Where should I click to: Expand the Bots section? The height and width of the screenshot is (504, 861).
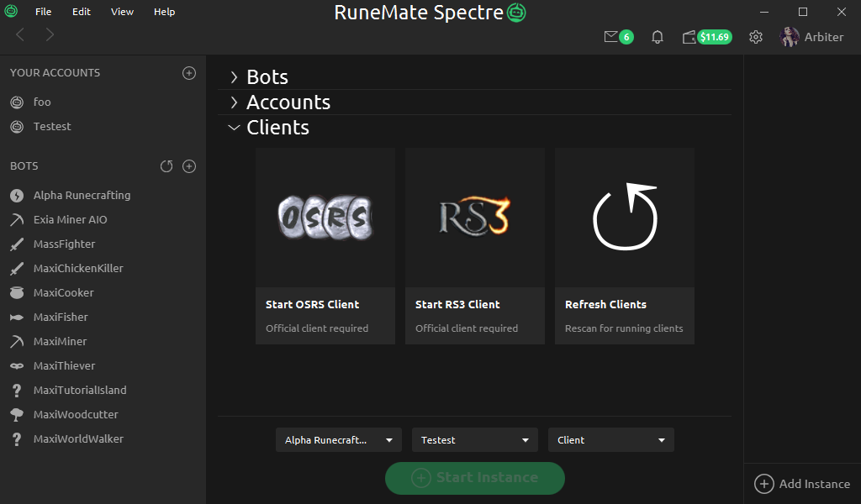(267, 77)
